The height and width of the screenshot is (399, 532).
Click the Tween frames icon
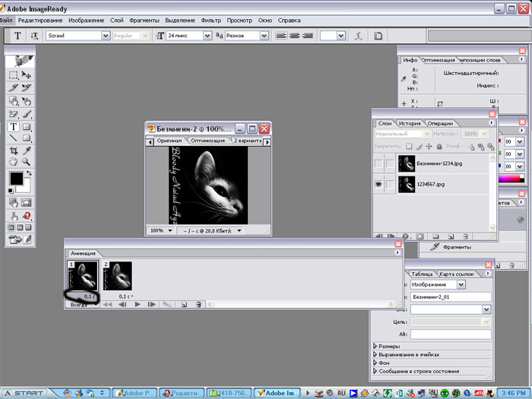166,304
